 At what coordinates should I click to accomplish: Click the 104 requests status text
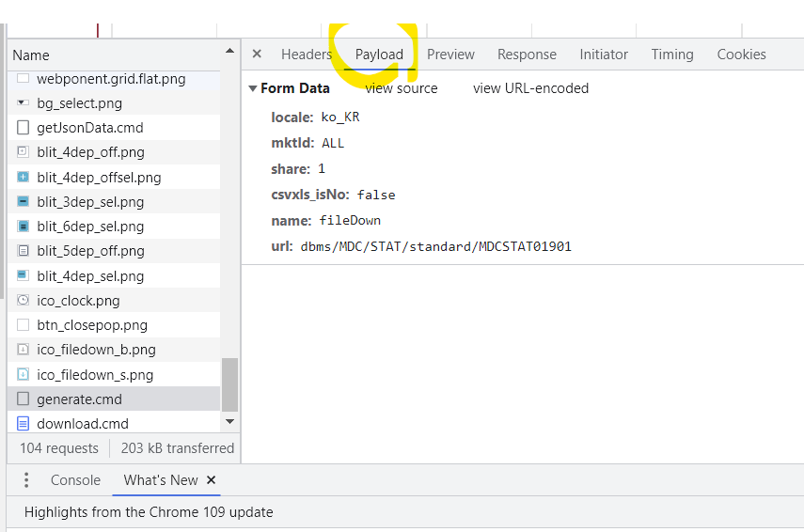59,448
